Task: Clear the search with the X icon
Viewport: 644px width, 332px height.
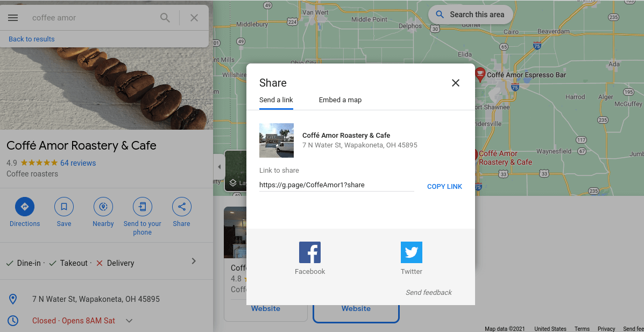Action: tap(194, 18)
